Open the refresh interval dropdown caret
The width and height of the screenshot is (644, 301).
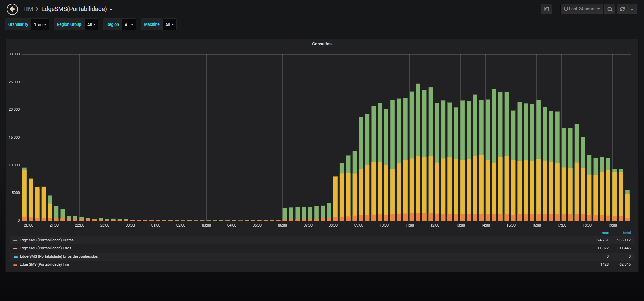coord(632,9)
